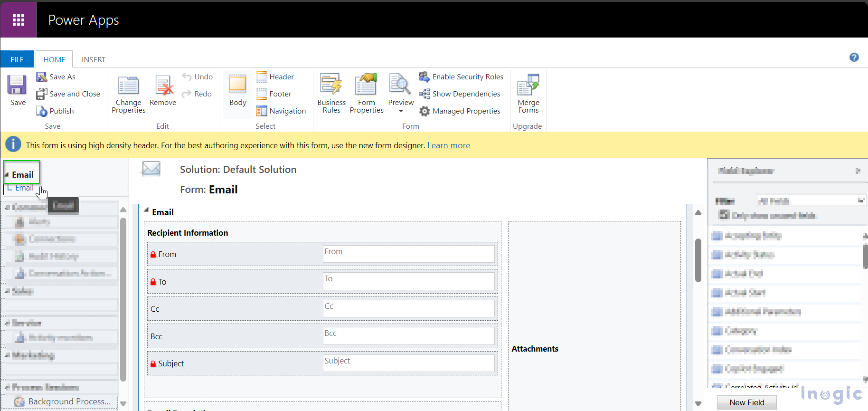Click the Power Apps title
Viewport: 868px width, 411px height.
click(84, 20)
